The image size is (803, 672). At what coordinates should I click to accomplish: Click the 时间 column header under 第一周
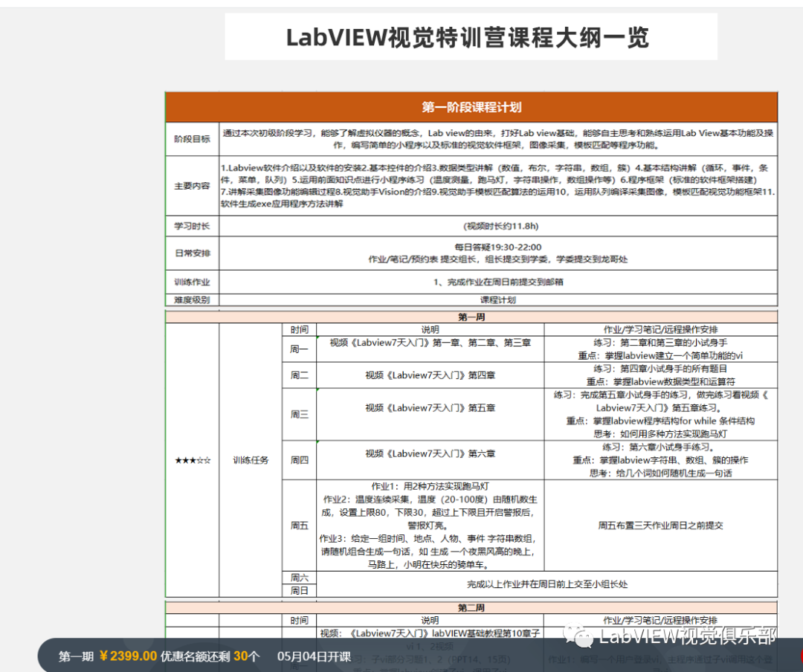pos(299,329)
